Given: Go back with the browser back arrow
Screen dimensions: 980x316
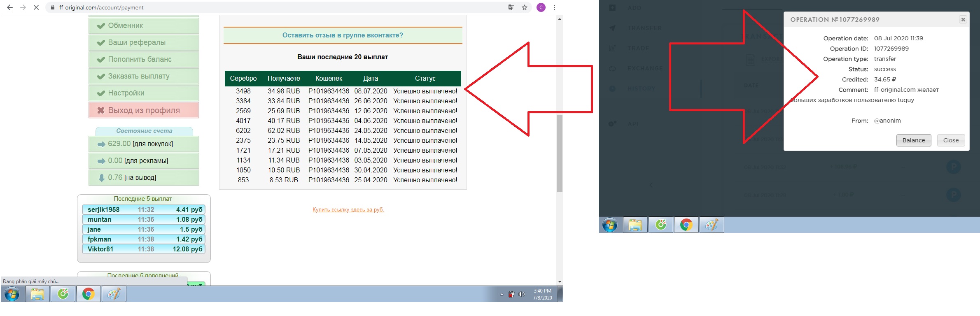Looking at the screenshot, I should coord(10,7).
